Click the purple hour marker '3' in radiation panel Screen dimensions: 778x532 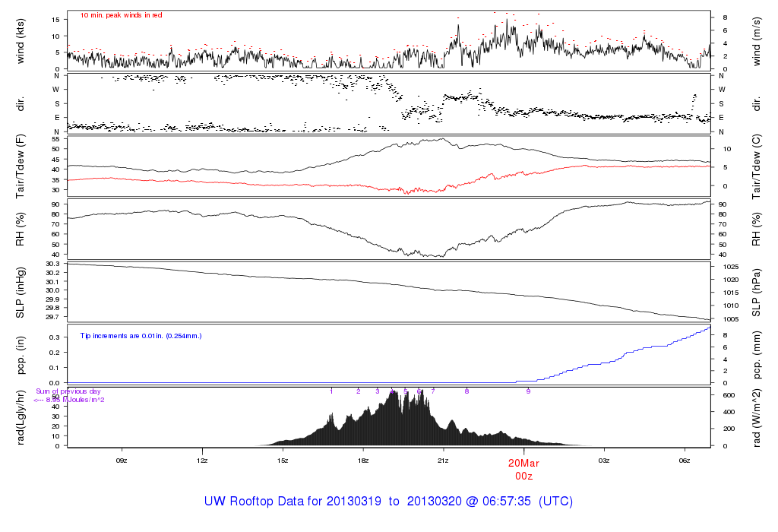pyautogui.click(x=378, y=391)
